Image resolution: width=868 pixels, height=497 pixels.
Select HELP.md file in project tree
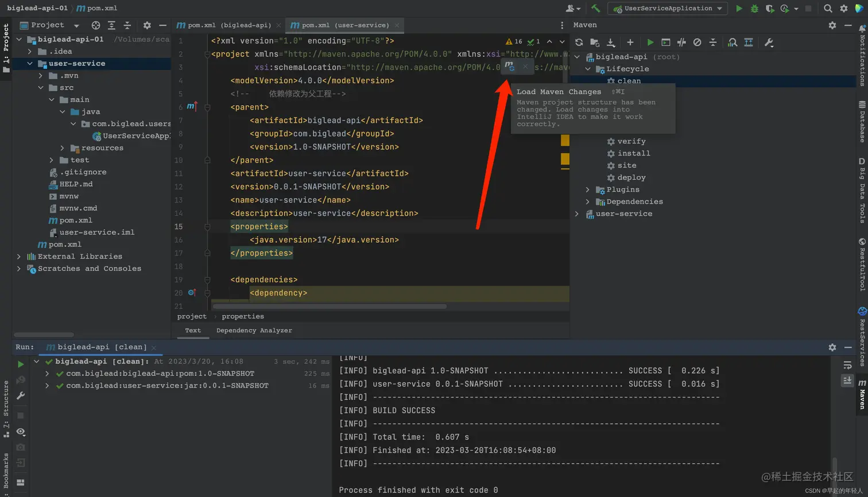tap(76, 184)
